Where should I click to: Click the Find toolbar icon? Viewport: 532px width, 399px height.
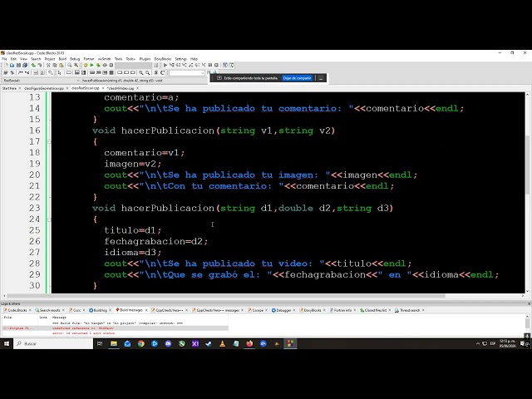pyautogui.click(x=70, y=65)
